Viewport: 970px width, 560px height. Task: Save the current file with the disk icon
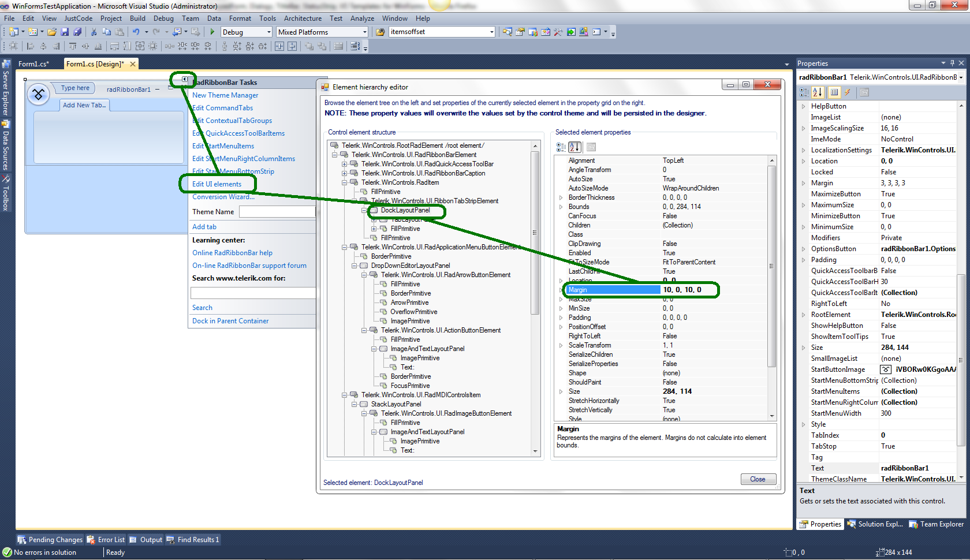[65, 32]
